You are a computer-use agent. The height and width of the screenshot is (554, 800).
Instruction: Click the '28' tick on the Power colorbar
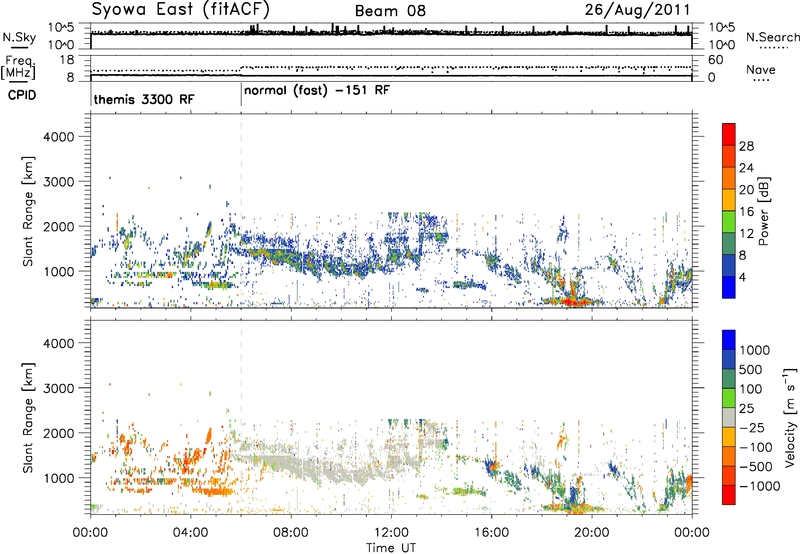tap(746, 146)
